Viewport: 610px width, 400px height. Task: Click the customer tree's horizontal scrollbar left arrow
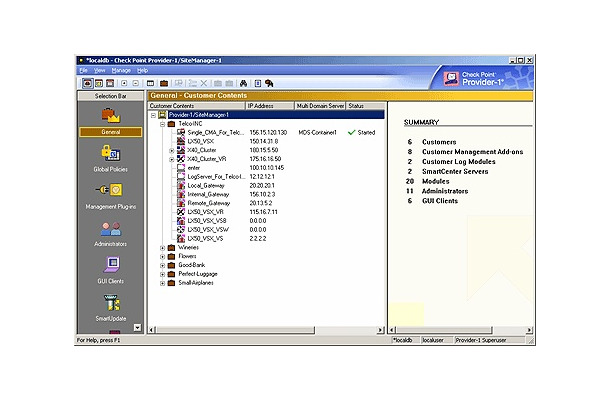pos(152,330)
